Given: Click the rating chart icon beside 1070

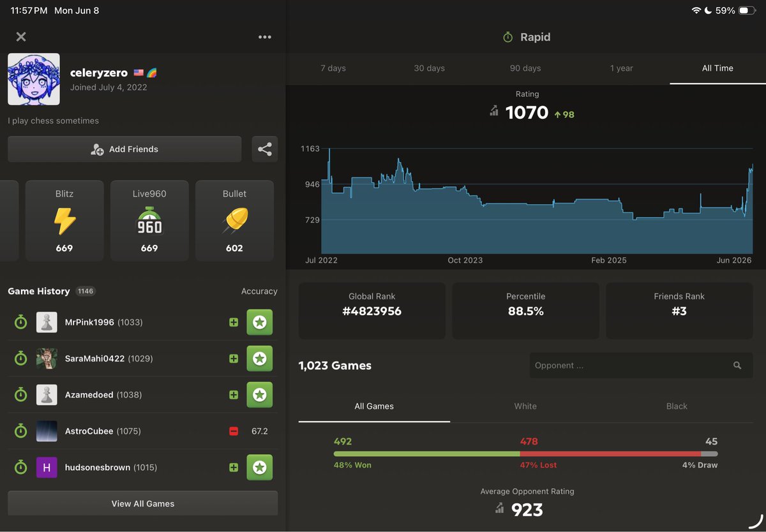Looking at the screenshot, I should [494, 111].
